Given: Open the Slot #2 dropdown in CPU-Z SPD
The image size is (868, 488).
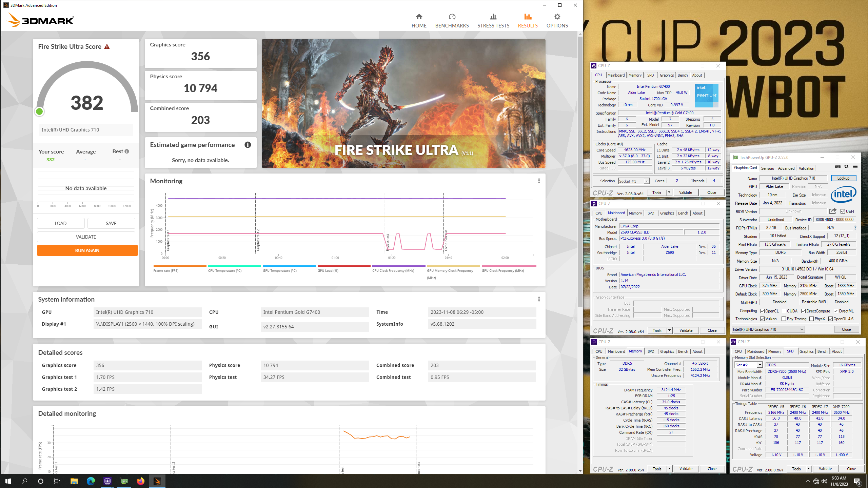Looking at the screenshot, I should pyautogui.click(x=749, y=365).
